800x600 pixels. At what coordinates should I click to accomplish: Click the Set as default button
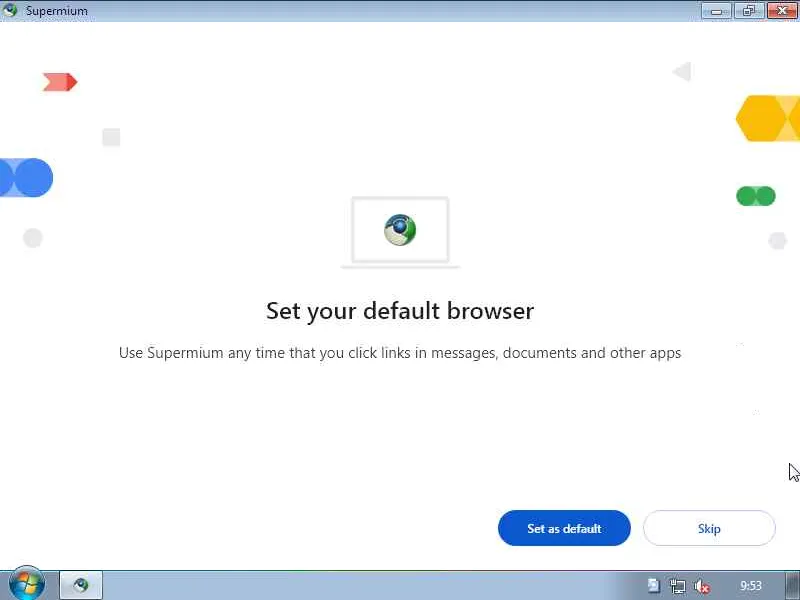click(564, 528)
